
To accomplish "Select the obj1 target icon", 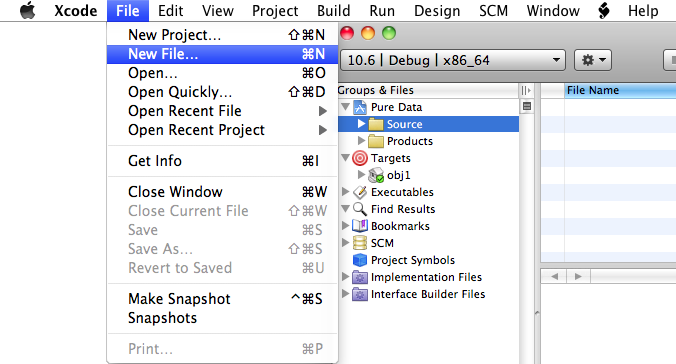I will pos(376,175).
